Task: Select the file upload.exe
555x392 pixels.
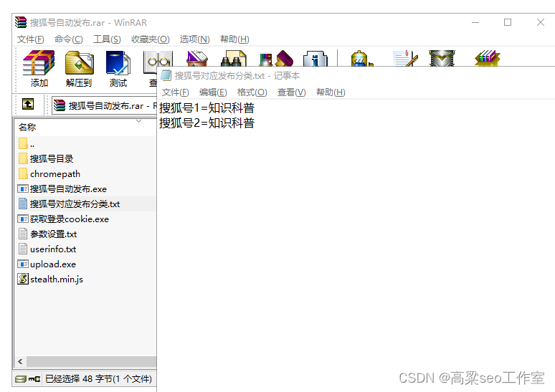Action: [x=53, y=264]
